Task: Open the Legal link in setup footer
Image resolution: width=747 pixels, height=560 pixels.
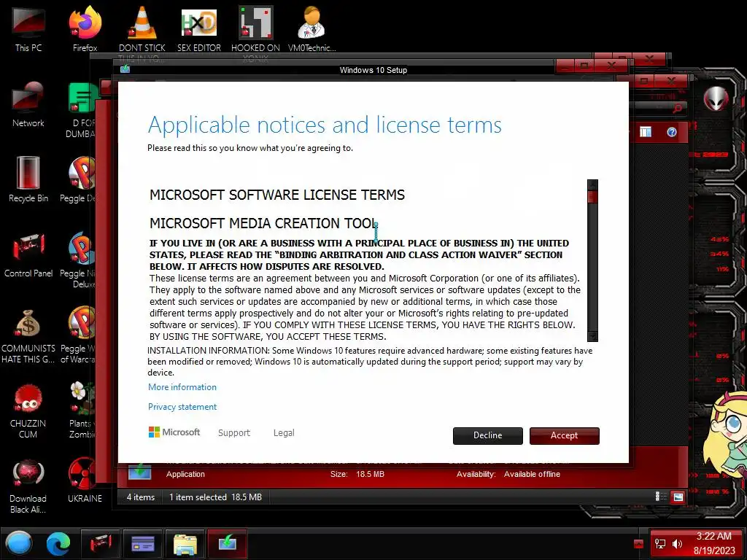Action: 284,433
